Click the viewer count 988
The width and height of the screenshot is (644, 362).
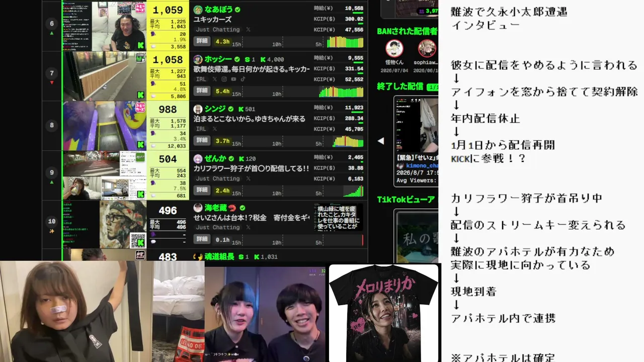click(x=168, y=110)
